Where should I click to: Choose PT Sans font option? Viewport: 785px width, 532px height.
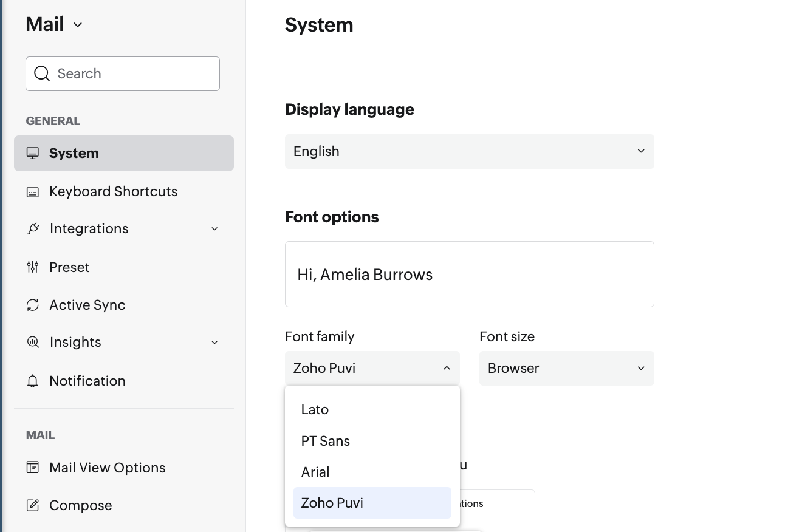(326, 441)
